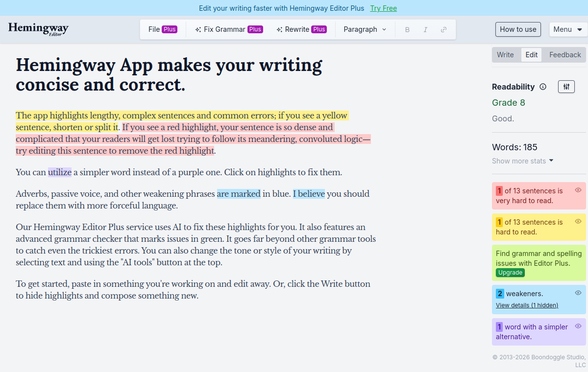Open the readability settings sliders icon

tap(566, 87)
